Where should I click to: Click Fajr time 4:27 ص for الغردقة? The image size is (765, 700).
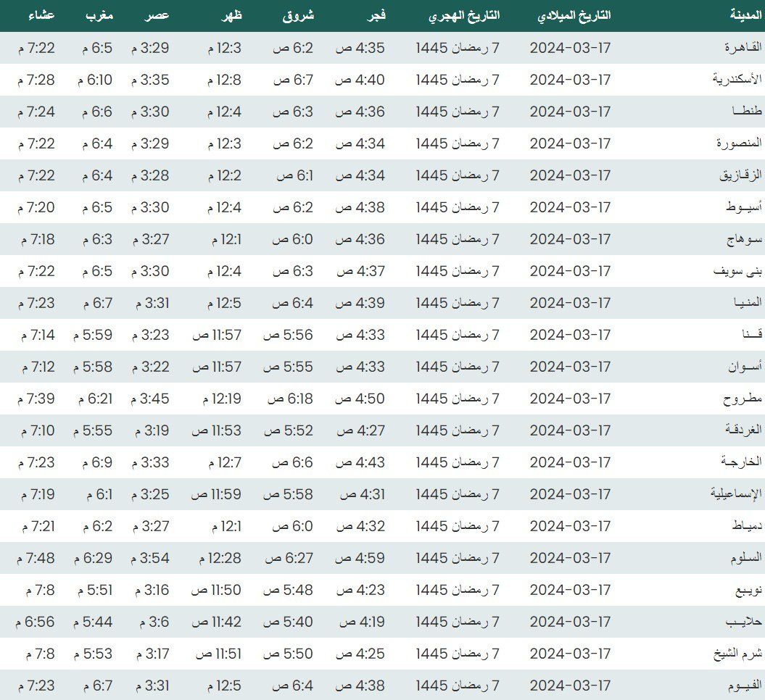(x=360, y=430)
